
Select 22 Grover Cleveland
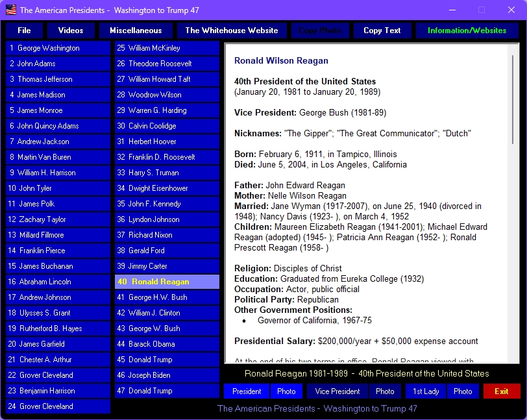point(58,375)
